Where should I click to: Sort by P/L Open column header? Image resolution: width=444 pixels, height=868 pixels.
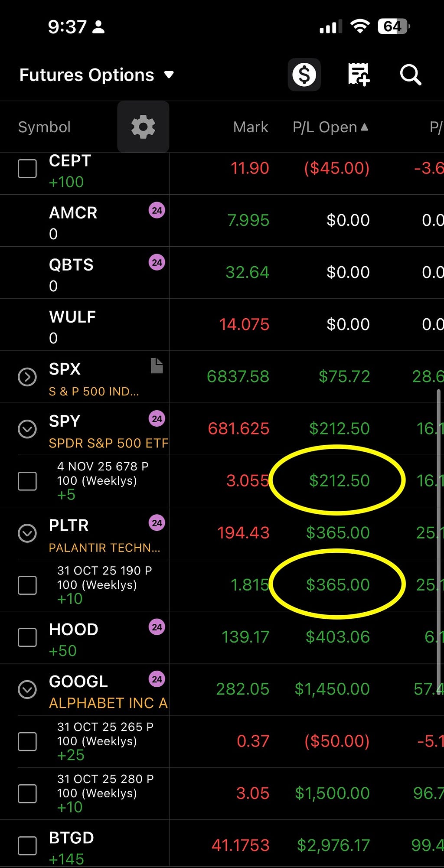(330, 127)
